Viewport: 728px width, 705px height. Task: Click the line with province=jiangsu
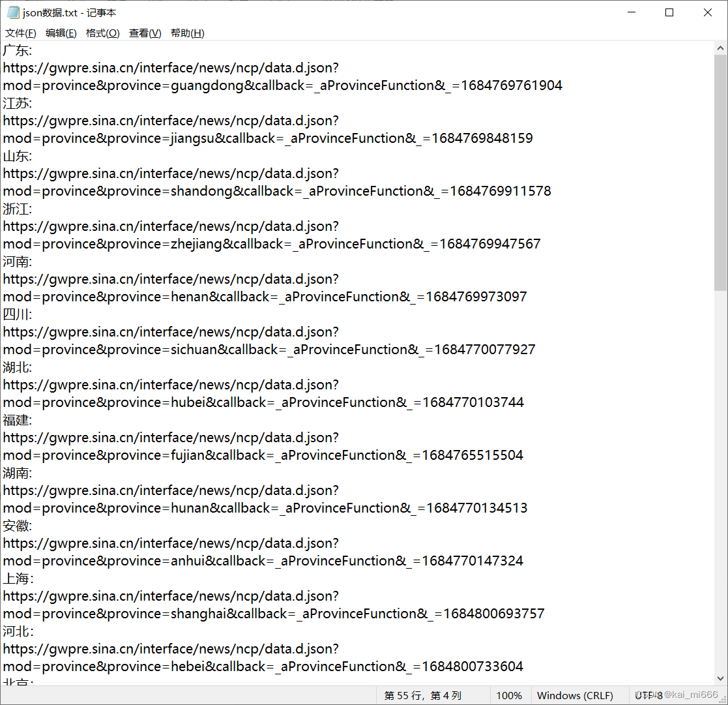tap(268, 138)
